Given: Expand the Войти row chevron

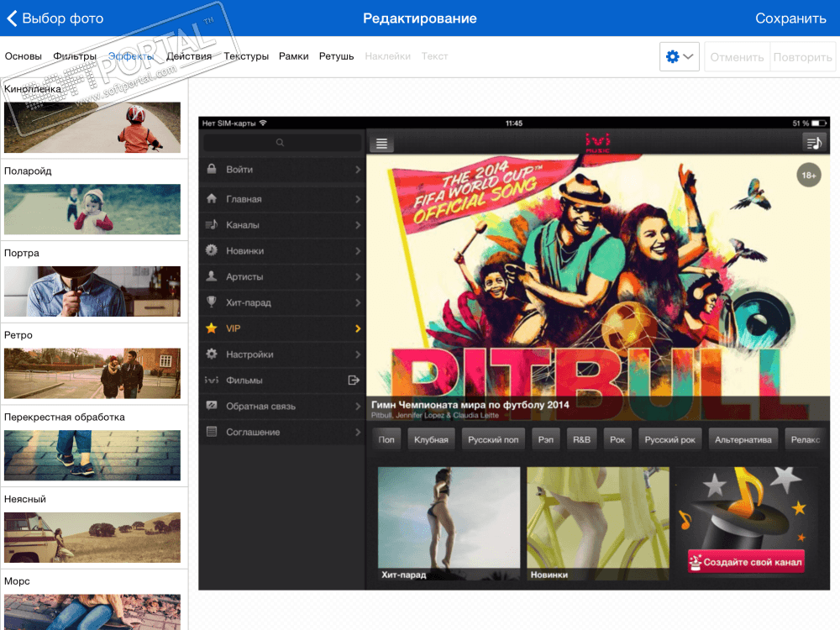Looking at the screenshot, I should pyautogui.click(x=358, y=170).
